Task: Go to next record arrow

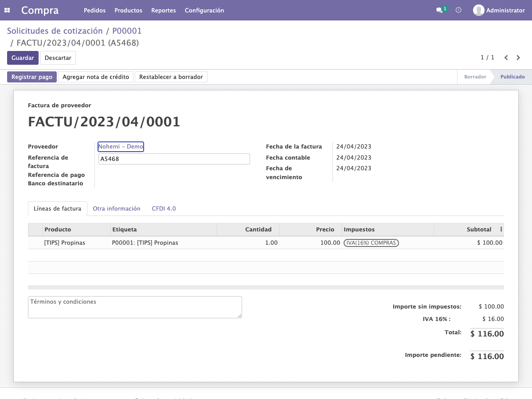Action: [x=518, y=58]
